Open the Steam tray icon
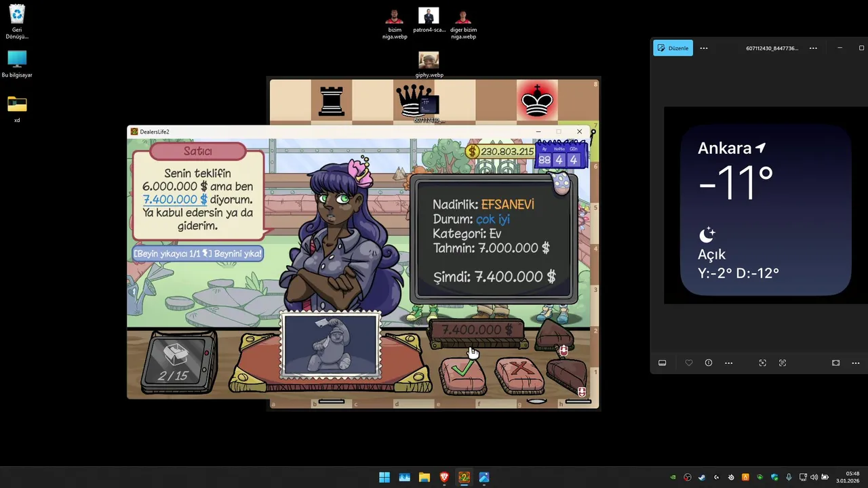The width and height of the screenshot is (868, 488). [702, 477]
